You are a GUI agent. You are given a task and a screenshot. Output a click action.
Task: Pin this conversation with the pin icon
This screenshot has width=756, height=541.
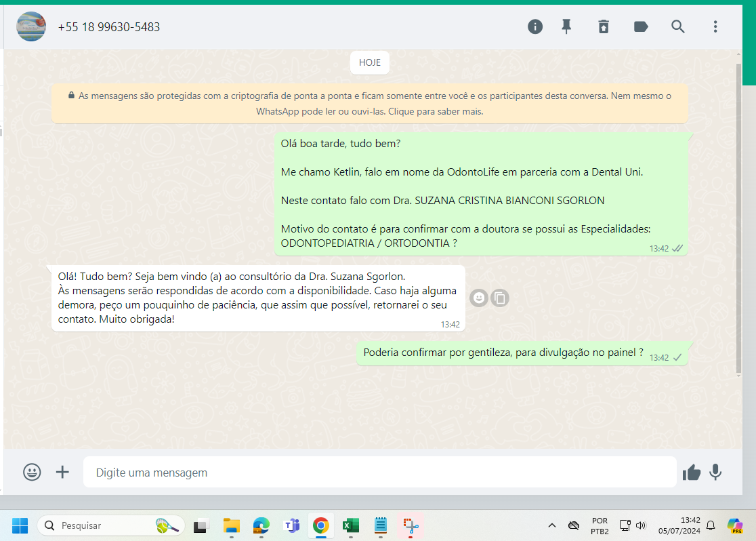[566, 26]
